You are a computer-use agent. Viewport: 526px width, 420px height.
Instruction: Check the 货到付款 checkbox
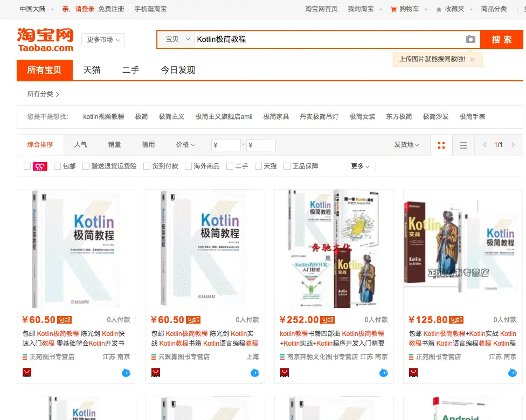147,166
